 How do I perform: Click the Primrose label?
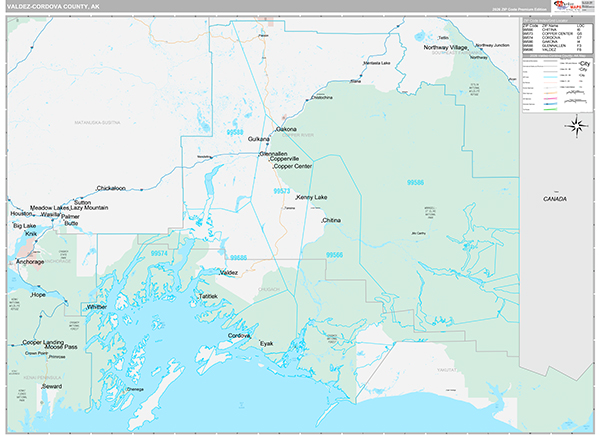(57, 357)
